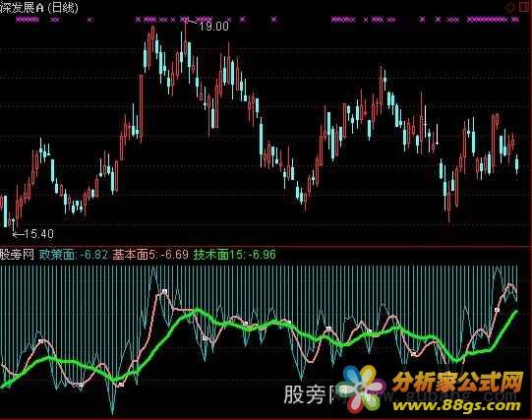Viewport: 532px width, 420px height.
Task: Click the 19.00 high price label
Action: 213,27
